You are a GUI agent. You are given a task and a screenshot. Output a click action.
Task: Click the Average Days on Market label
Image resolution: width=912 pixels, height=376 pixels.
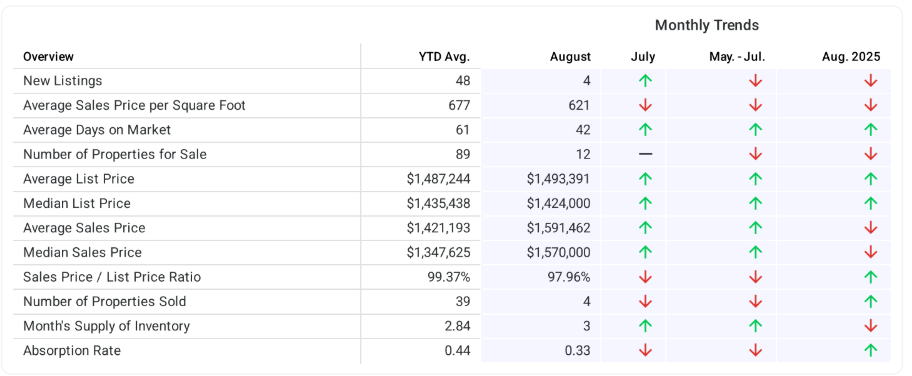(97, 130)
